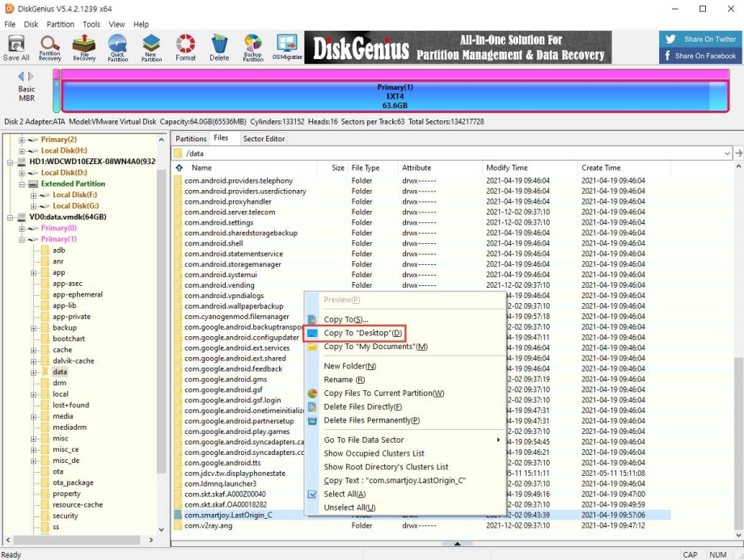Select the media folder in the tree
This screenshot has width=744, height=560.
62,416
